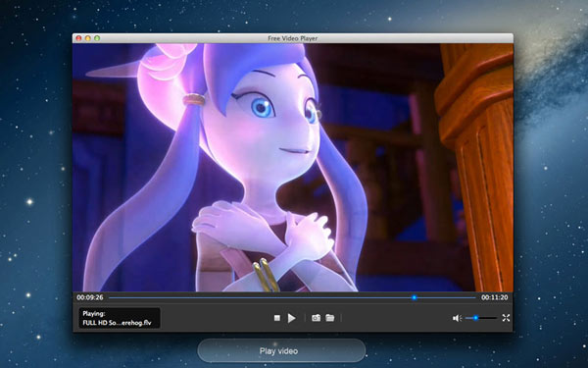Screen dimensions: 588x368
Task: Click the volume slider's blue knob
Action: point(475,318)
